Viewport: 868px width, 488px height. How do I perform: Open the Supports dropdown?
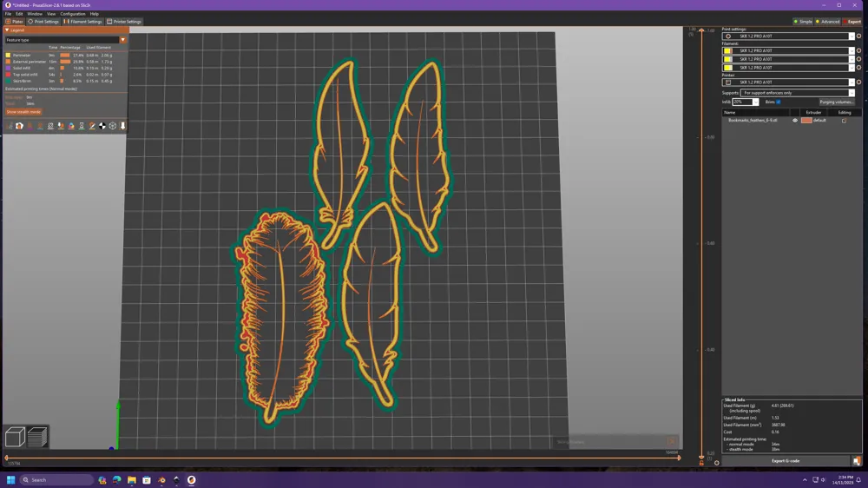pyautogui.click(x=798, y=93)
